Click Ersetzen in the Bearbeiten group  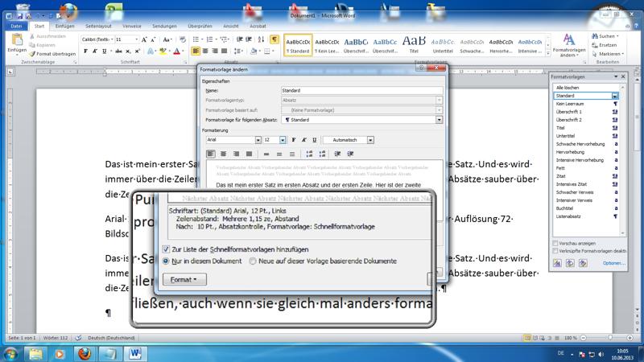(605, 45)
